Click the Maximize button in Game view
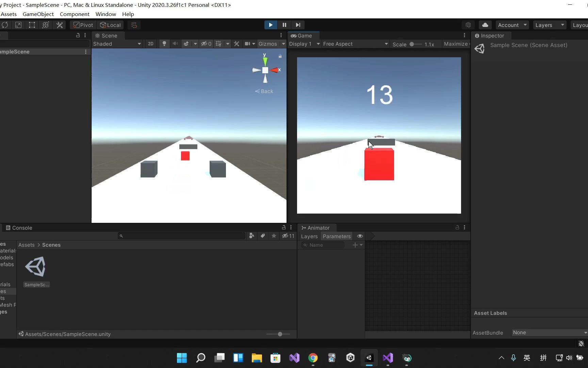The height and width of the screenshot is (368, 588). pos(456,44)
